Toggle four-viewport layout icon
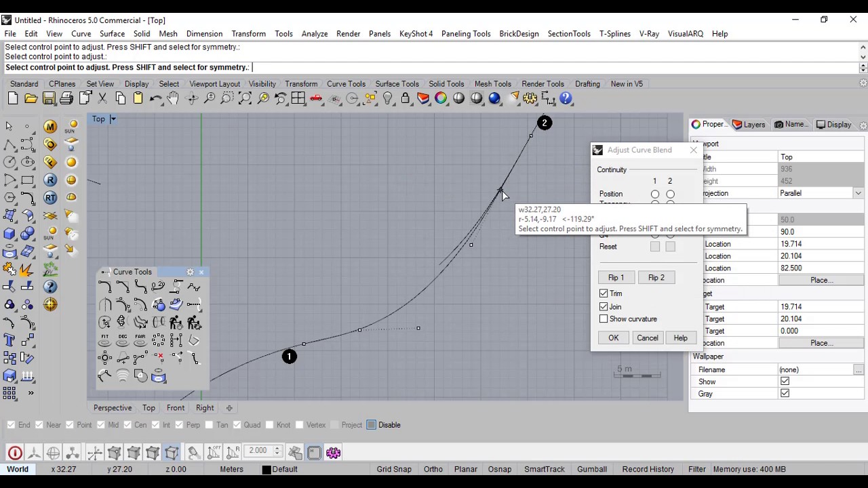 298,99
